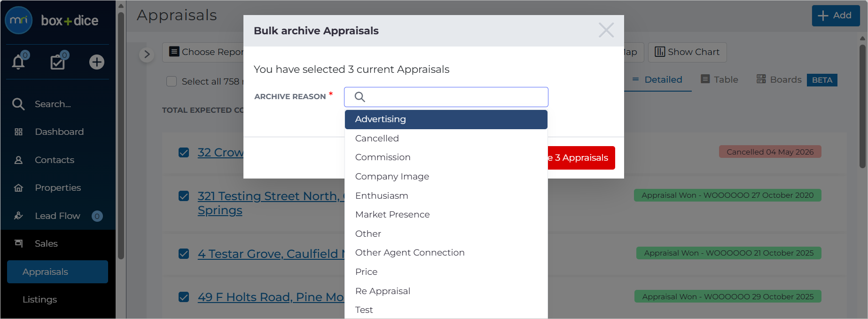Image resolution: width=868 pixels, height=319 pixels.
Task: Click the Show Chart button
Action: 687,52
